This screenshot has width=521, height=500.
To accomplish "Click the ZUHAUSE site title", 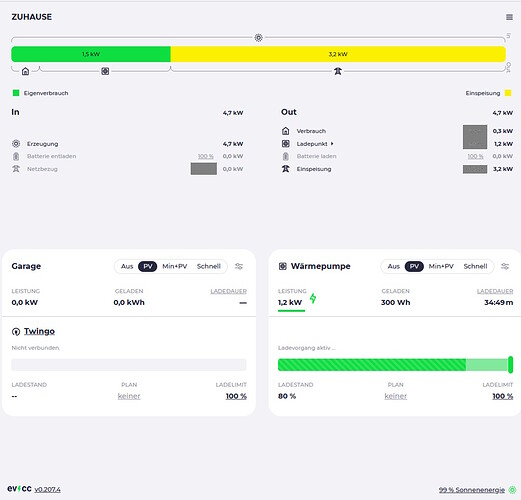I will 32,17.
